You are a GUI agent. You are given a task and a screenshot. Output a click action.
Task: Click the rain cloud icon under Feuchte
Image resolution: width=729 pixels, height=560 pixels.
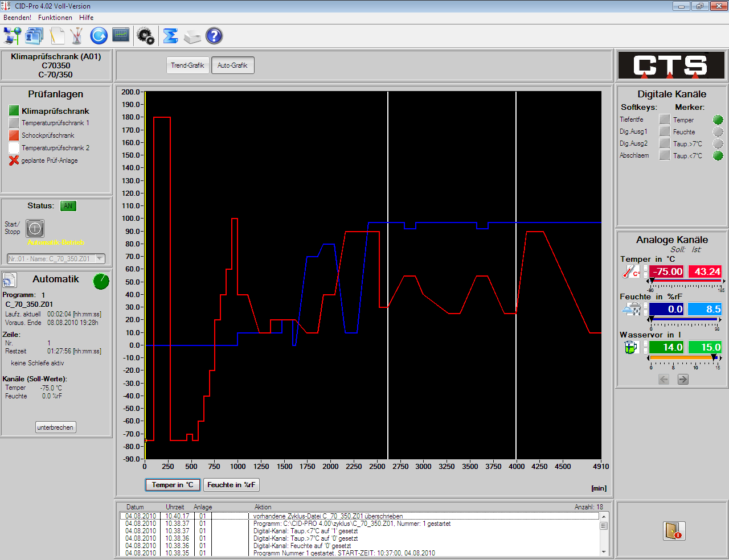[632, 309]
